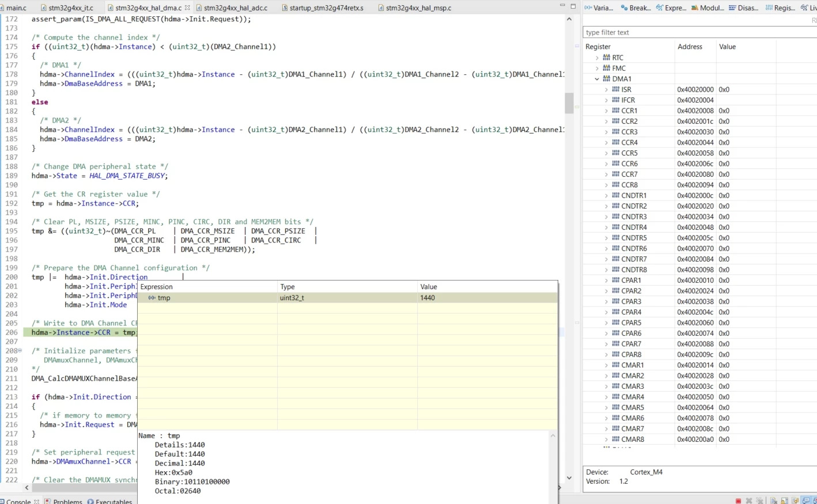The height and width of the screenshot is (504, 817).
Task: Click the register filter text field
Action: coord(699,32)
